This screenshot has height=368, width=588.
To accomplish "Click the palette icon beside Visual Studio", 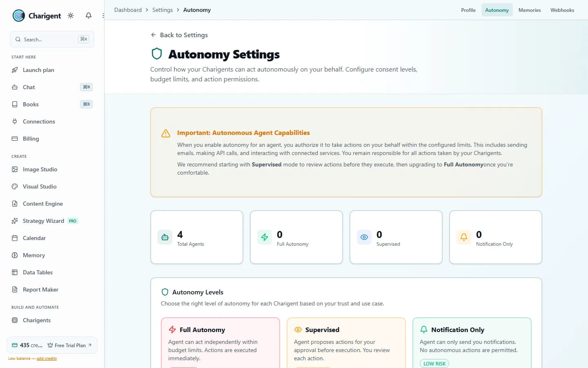I will (15, 186).
